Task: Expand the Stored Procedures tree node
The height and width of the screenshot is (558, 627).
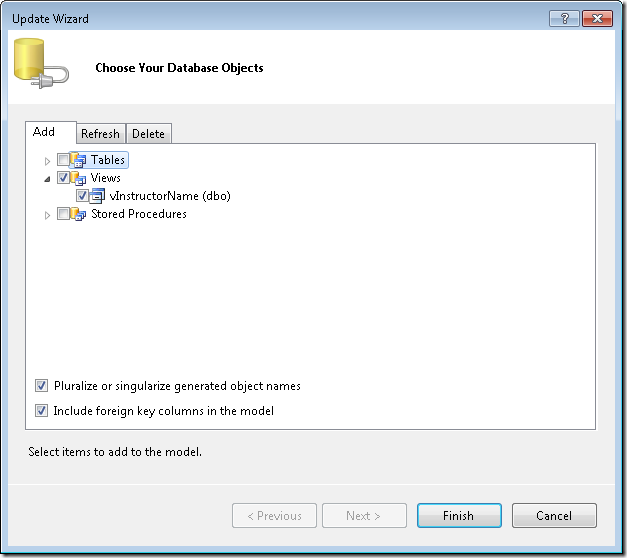Action: (47, 214)
